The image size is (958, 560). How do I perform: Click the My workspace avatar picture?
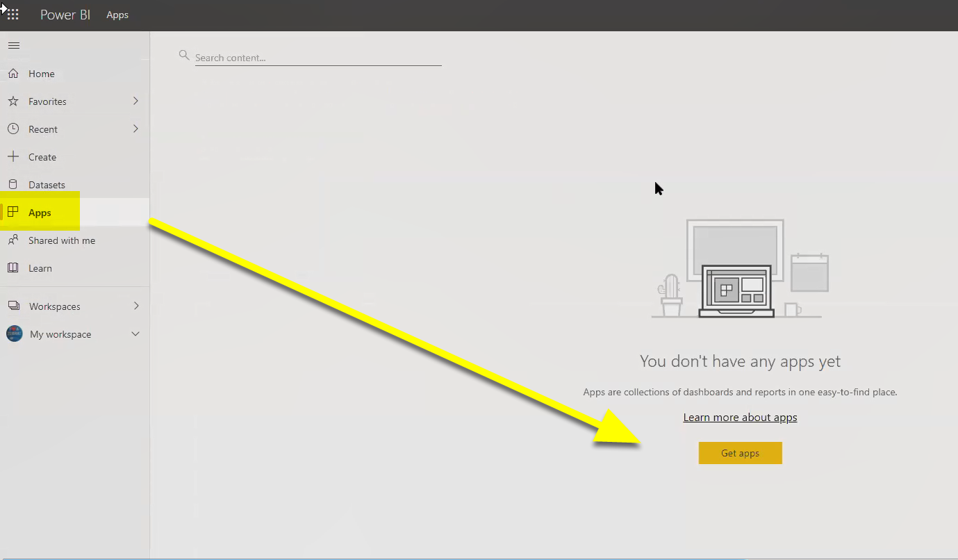click(x=15, y=334)
